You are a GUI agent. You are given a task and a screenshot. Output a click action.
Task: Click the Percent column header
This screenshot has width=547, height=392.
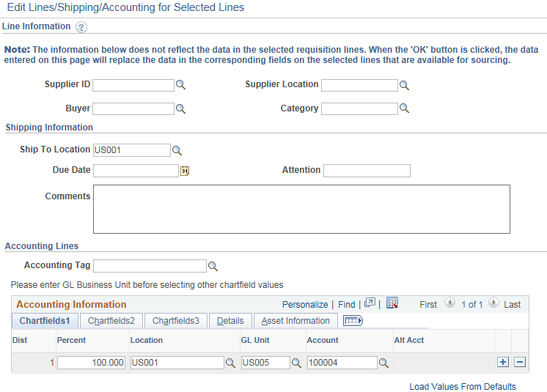(71, 340)
